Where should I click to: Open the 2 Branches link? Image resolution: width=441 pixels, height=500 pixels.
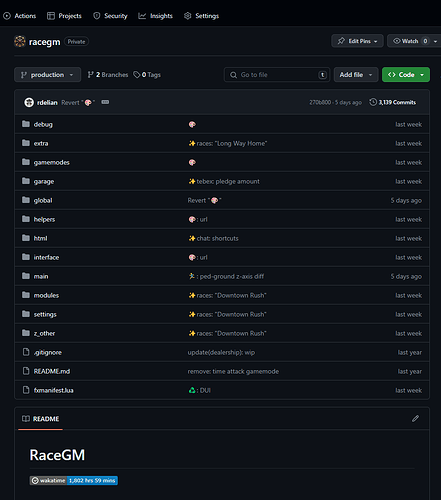[x=108, y=75]
